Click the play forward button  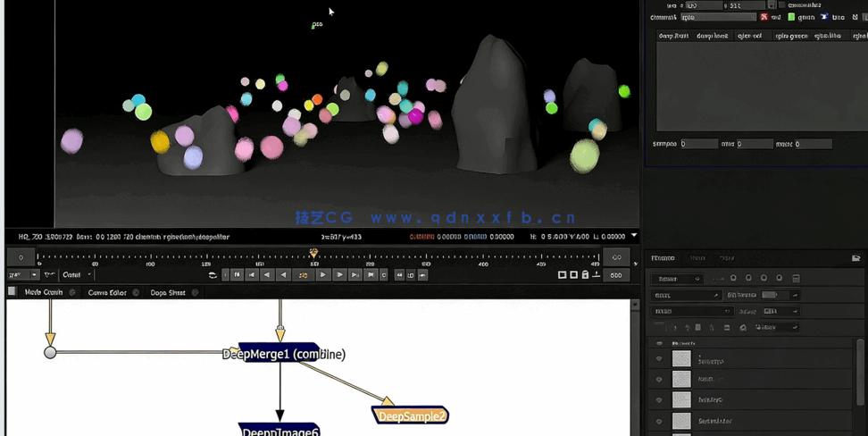pyautogui.click(x=323, y=275)
